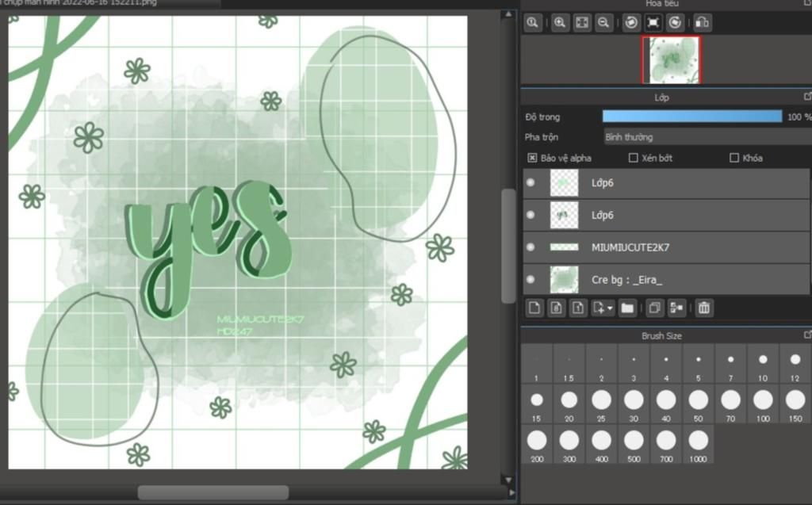812x505 pixels.
Task: Click the Độ trong opacity slider
Action: click(x=691, y=117)
